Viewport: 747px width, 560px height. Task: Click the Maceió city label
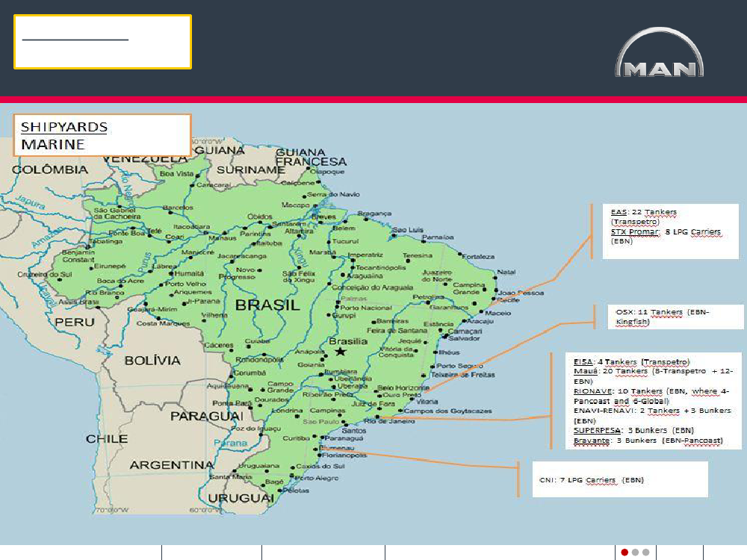498,313
